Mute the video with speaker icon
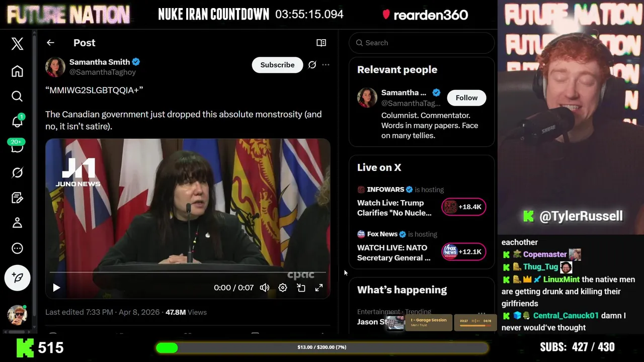Viewport: 644px width, 362px height. [264, 288]
